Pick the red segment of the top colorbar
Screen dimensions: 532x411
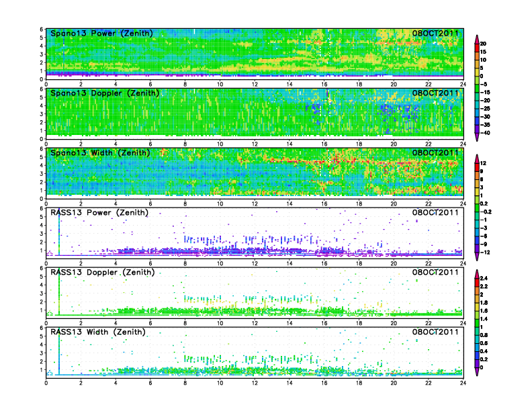point(477,48)
